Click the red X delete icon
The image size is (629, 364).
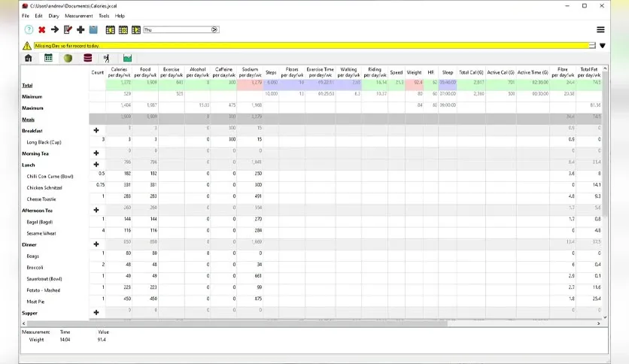pyautogui.click(x=41, y=29)
